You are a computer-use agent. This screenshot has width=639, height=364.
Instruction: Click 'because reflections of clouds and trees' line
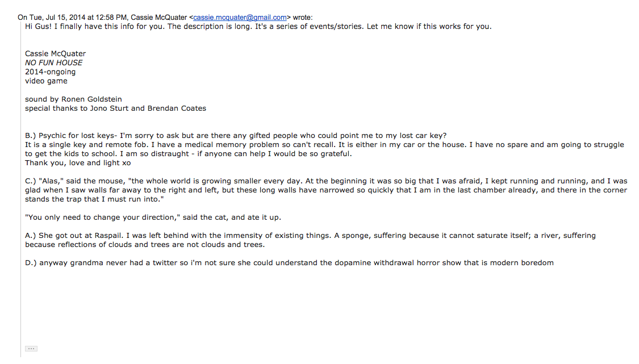click(x=145, y=245)
